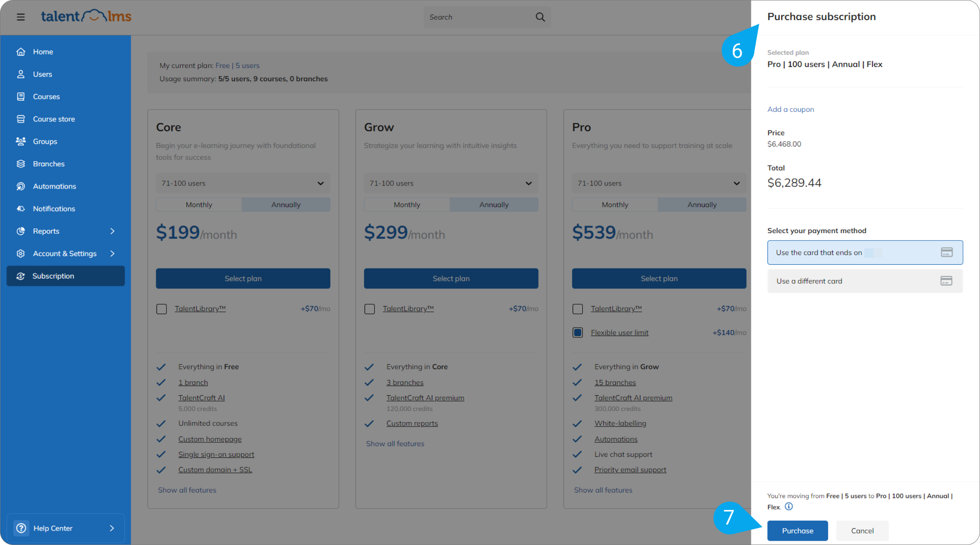Open the 'Flexible user limit' link
Screen dimensions: 980x545
(x=619, y=333)
